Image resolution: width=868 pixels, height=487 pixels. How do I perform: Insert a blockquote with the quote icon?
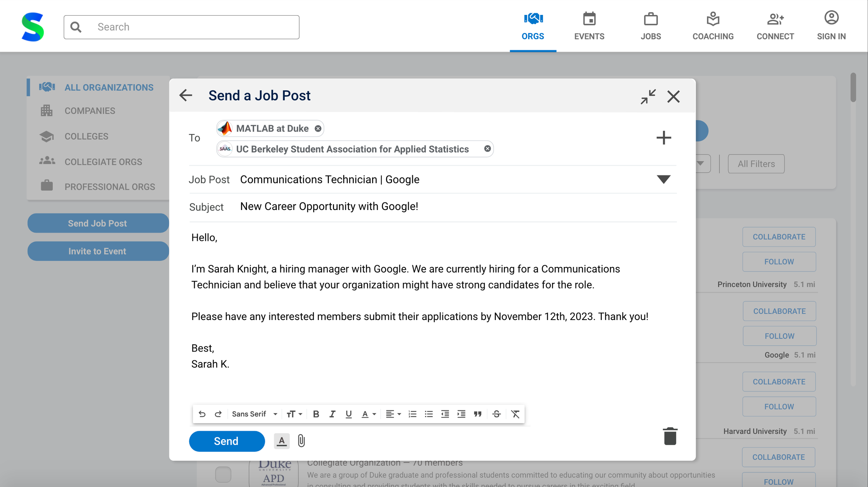tap(478, 414)
